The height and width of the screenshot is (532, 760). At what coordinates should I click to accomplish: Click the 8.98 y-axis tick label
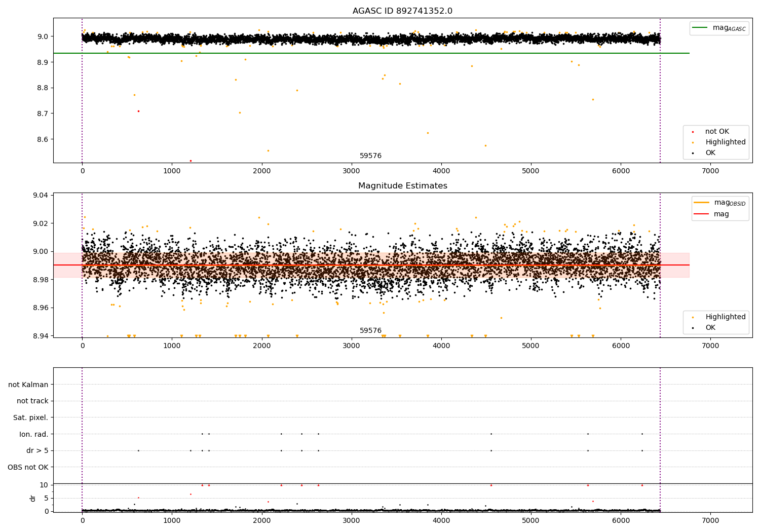40,280
